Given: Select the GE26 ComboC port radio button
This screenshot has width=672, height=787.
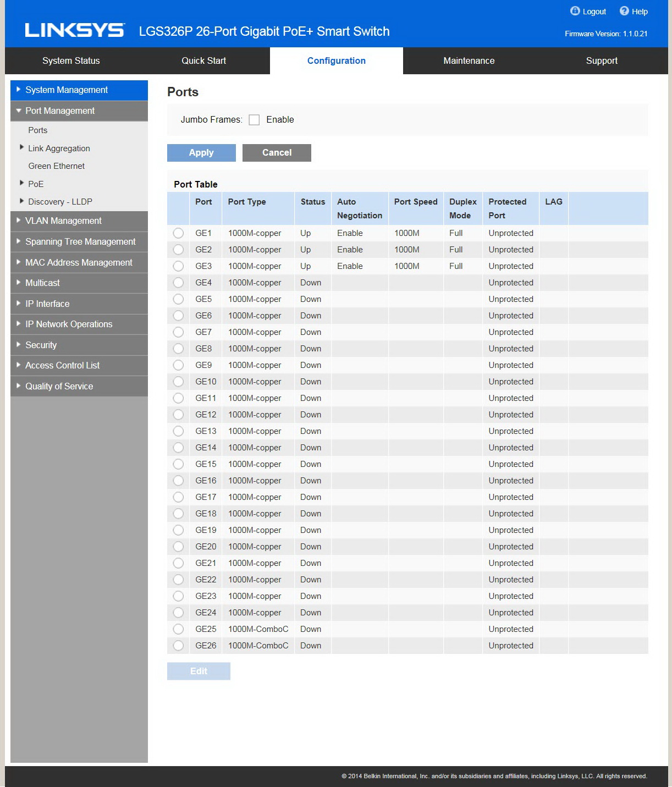Looking at the screenshot, I should pyautogui.click(x=178, y=646).
